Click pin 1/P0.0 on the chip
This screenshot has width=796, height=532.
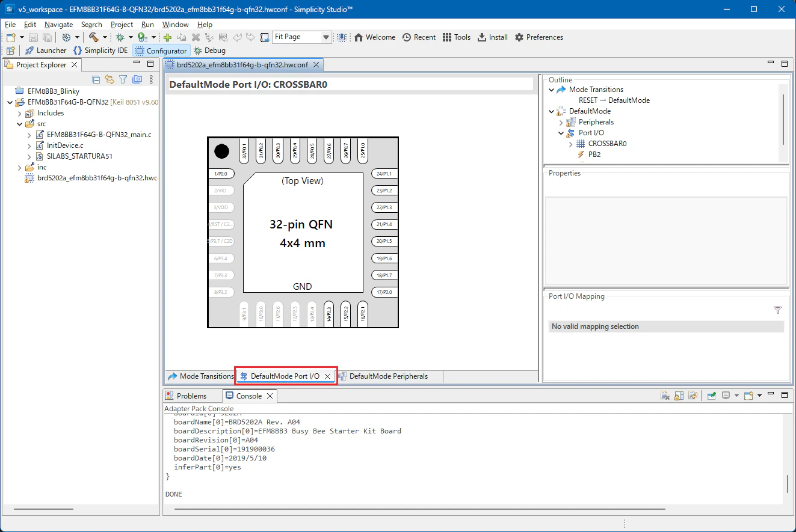(x=222, y=174)
